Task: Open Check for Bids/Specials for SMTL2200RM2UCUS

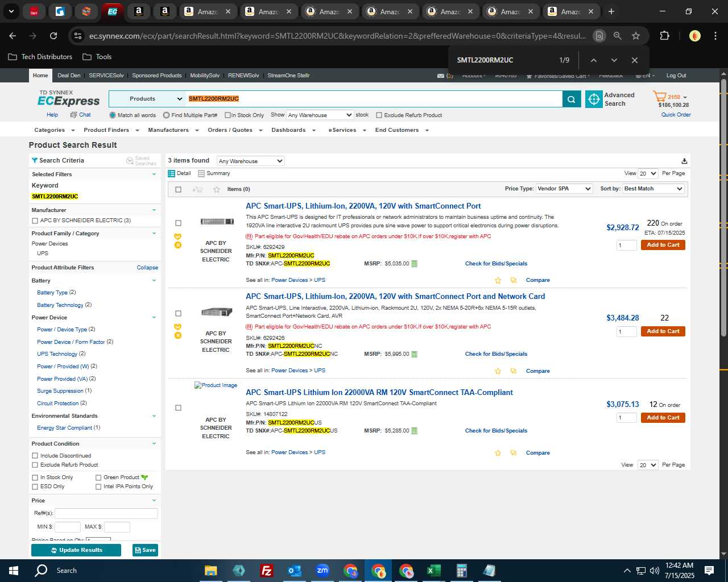Action: (x=496, y=431)
